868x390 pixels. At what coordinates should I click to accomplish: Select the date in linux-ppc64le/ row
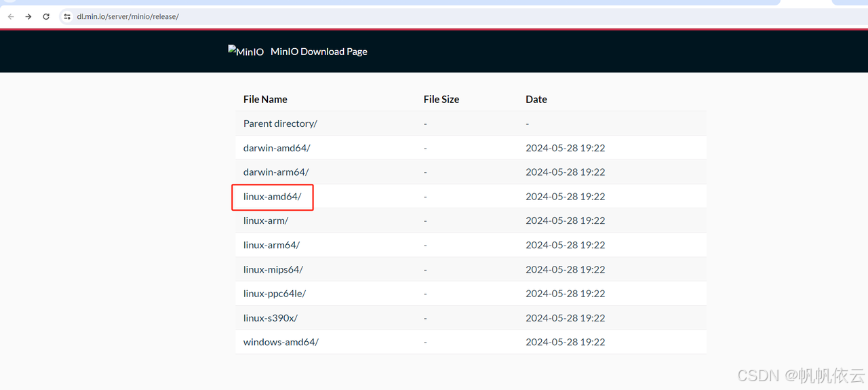pos(566,294)
